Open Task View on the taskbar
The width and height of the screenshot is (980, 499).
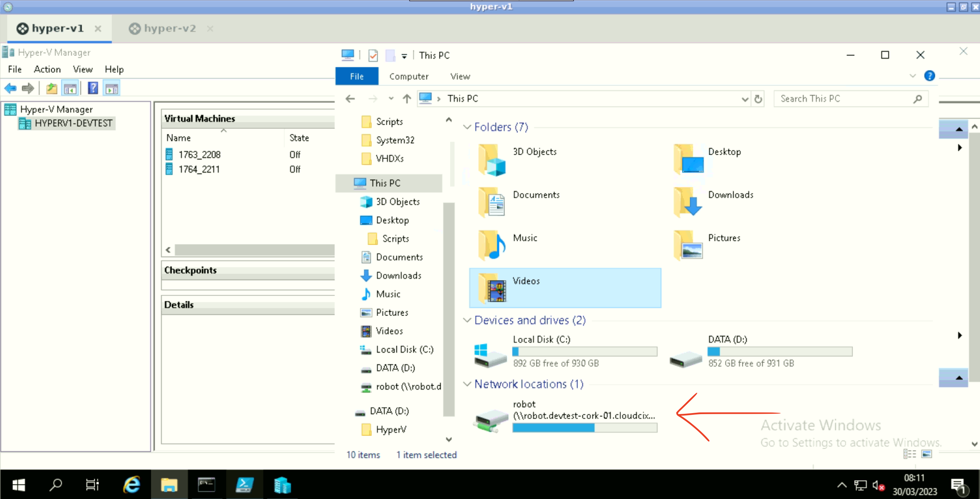click(x=92, y=485)
